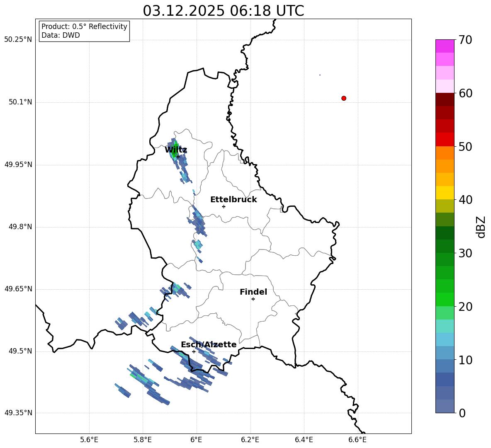Image resolution: width=491 pixels, height=448 pixels.
Task: Pick the orange swatch below the 50 dBZ tick
Action: [445, 153]
